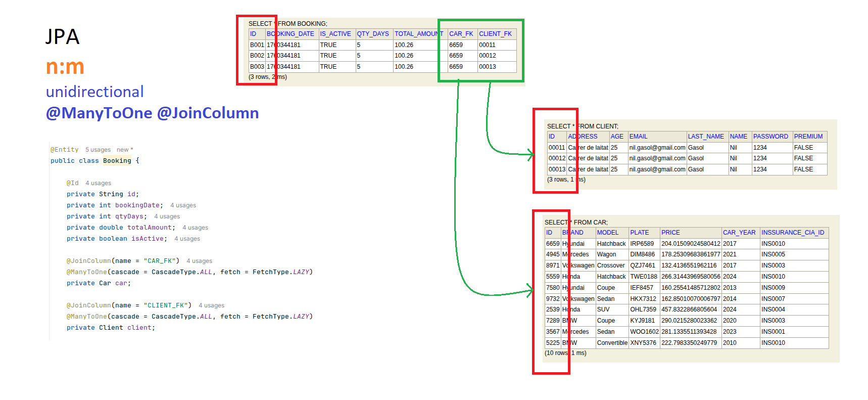
Task: Click the CAR_FK column header
Action: click(x=461, y=34)
